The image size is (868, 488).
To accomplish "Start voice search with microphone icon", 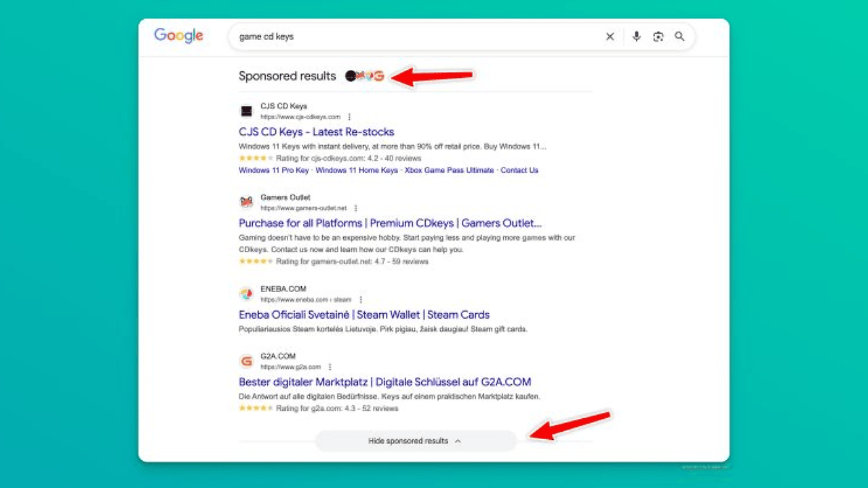I will pyautogui.click(x=636, y=37).
